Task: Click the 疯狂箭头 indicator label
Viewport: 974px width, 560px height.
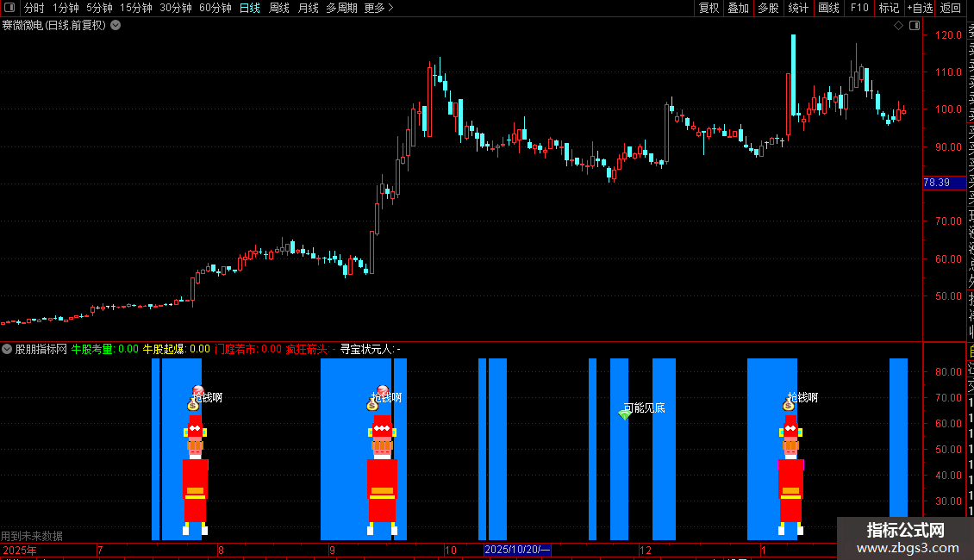Action: point(308,349)
